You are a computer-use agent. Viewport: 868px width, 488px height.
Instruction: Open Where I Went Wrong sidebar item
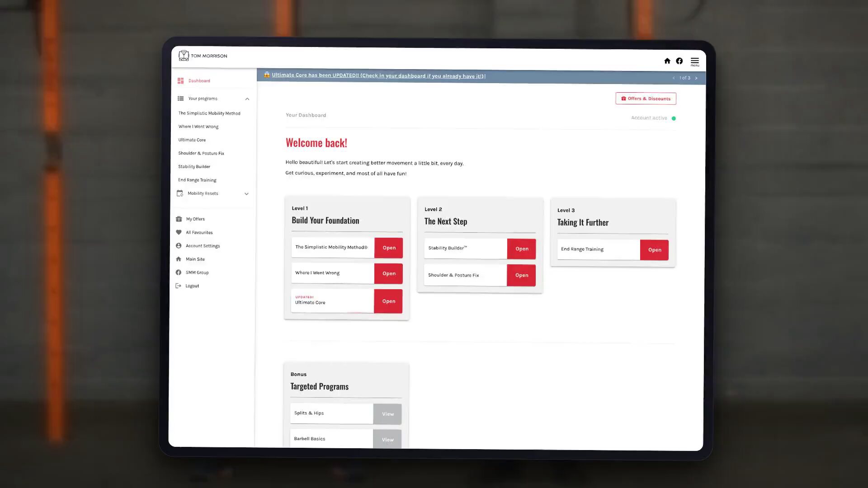[x=198, y=127]
